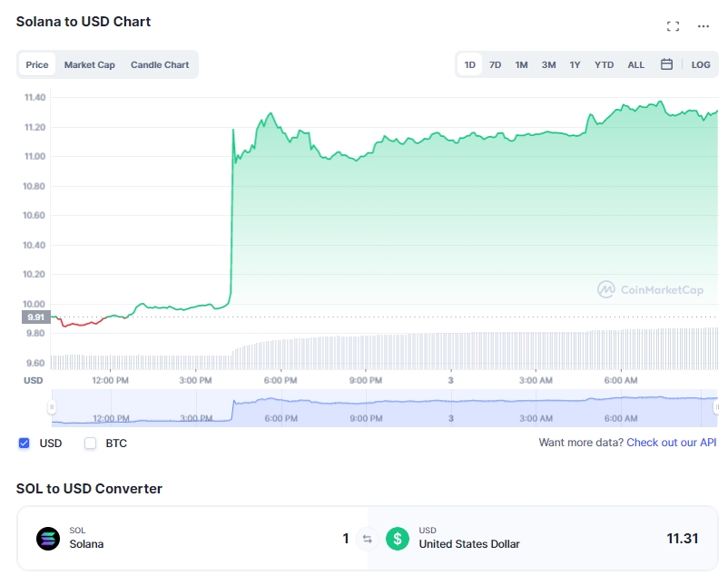Select the Price tab
728x585 pixels.
(x=37, y=64)
